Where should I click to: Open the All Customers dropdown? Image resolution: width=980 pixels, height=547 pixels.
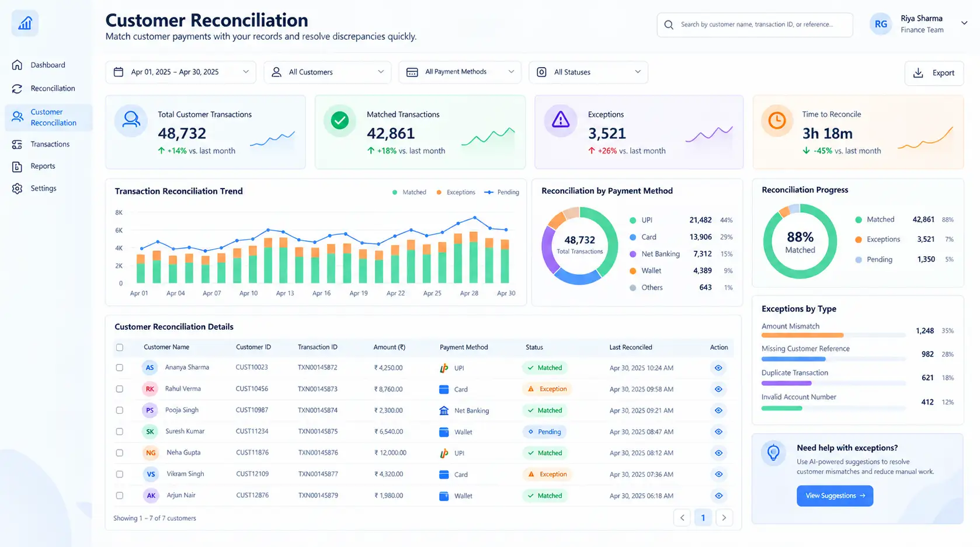point(328,72)
